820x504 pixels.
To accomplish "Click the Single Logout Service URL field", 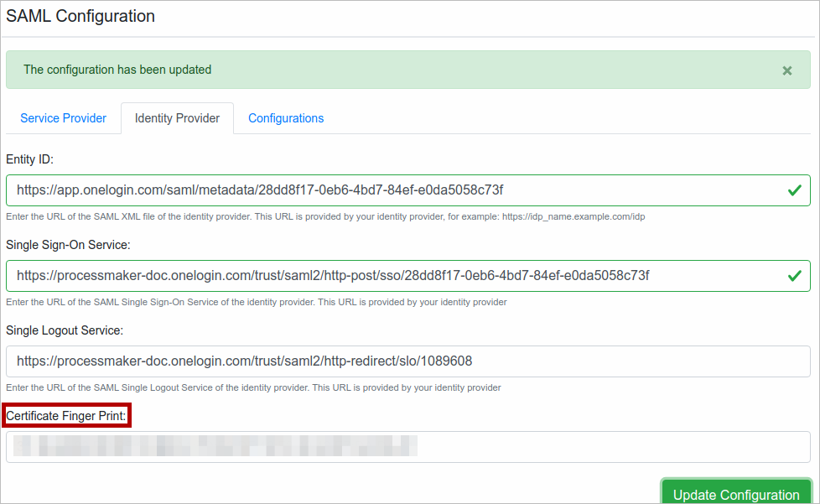I will point(407,361).
